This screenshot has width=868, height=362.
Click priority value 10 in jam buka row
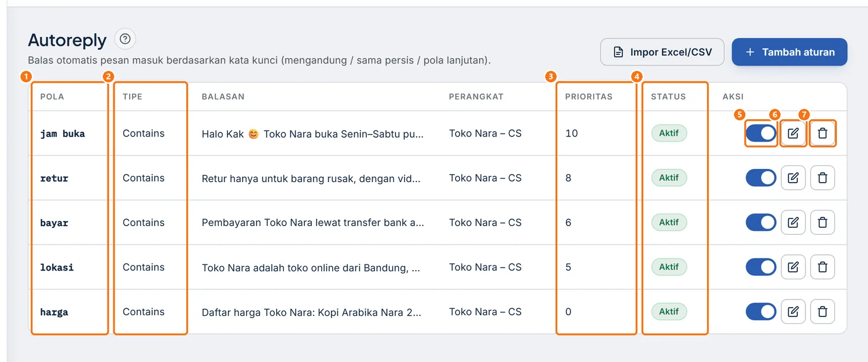(572, 134)
